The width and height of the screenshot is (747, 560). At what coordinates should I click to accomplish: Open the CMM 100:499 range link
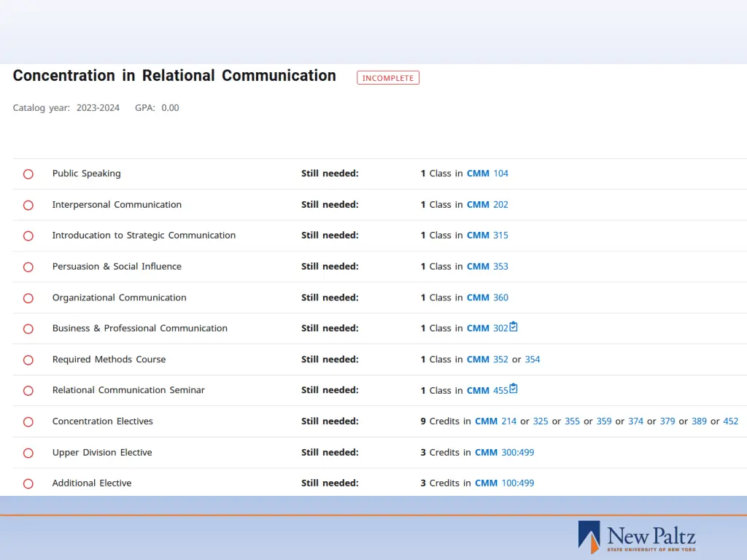point(505,483)
